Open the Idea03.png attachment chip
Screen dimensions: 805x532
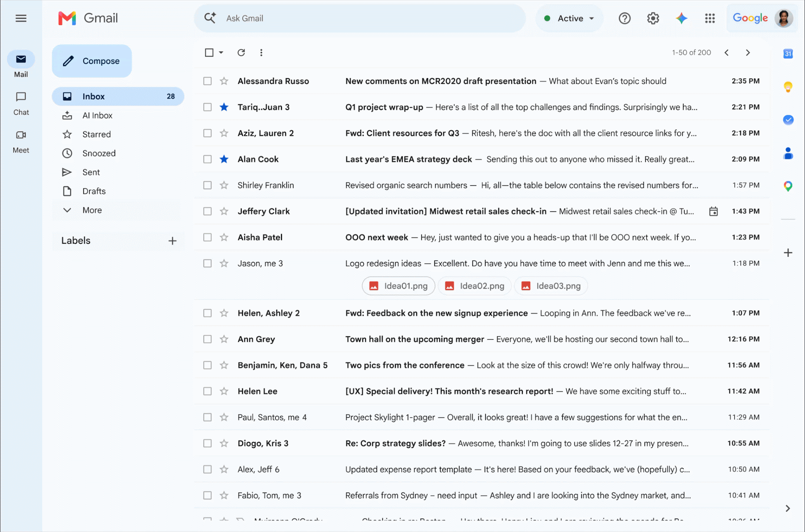[x=551, y=286]
